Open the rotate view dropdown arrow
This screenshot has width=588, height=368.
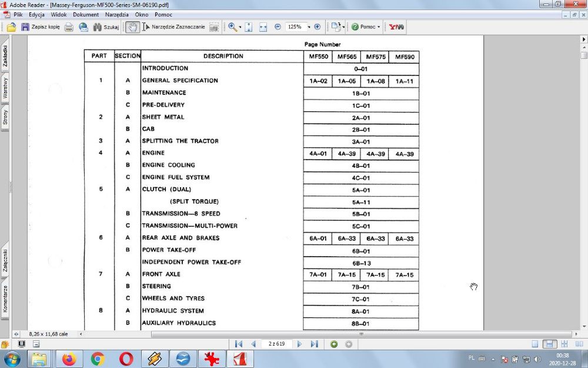click(x=343, y=28)
